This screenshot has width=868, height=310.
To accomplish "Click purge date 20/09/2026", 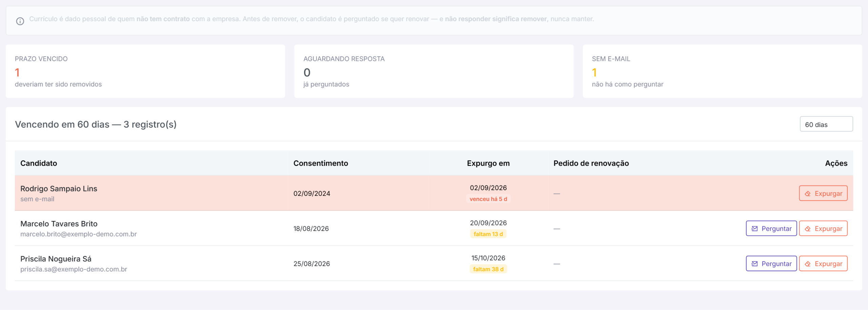I will pyautogui.click(x=488, y=223).
